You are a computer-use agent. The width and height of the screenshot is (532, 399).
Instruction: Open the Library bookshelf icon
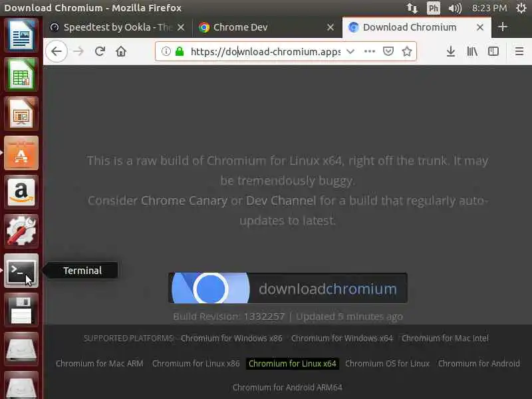[472, 51]
